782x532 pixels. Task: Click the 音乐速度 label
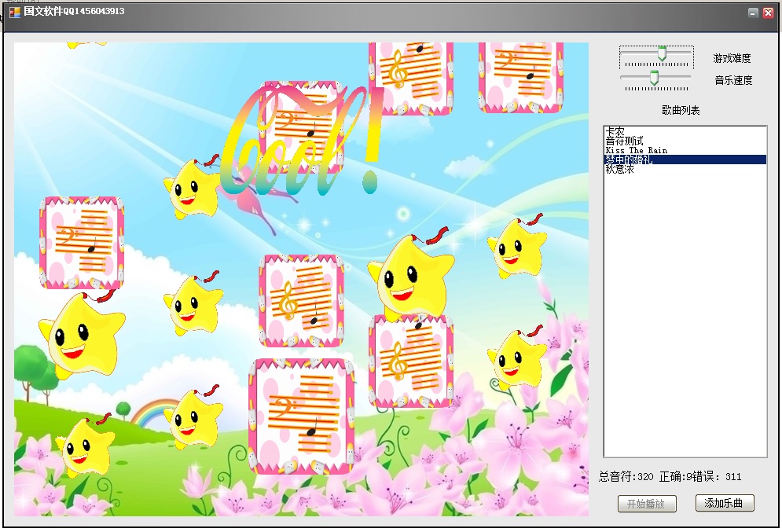733,80
